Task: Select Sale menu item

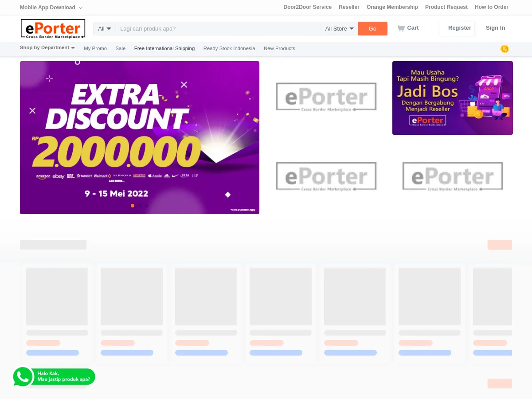Action: 121,48
